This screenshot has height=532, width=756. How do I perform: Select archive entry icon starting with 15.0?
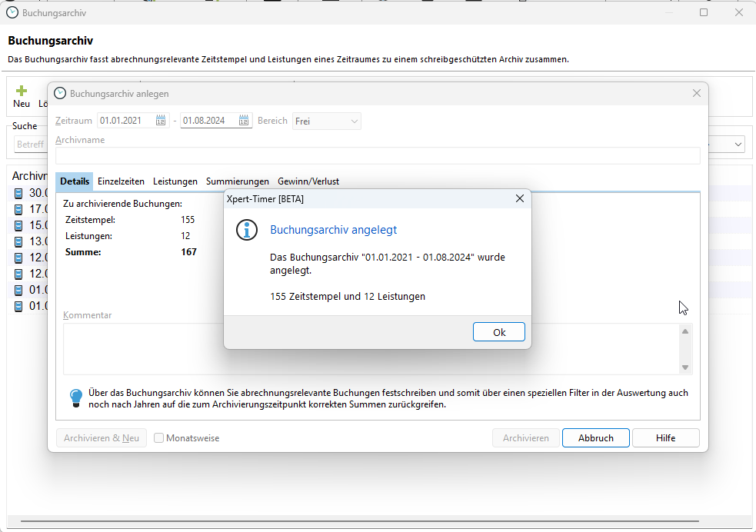click(x=19, y=225)
